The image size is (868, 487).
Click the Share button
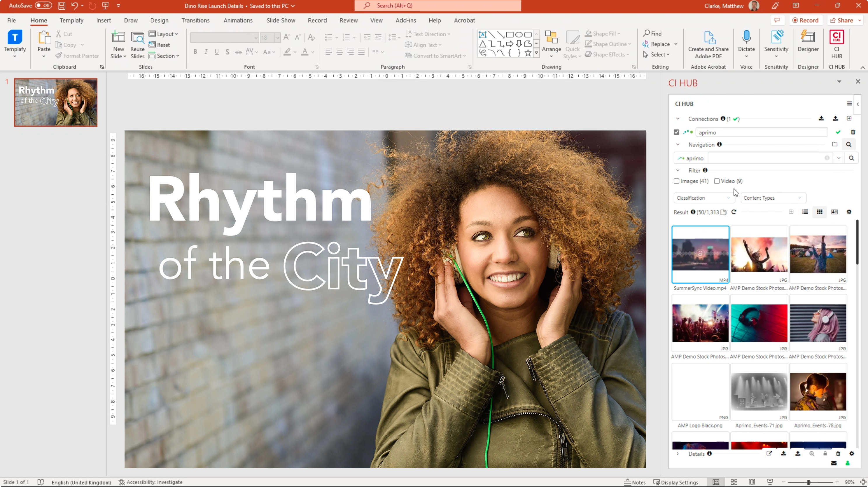click(x=842, y=20)
